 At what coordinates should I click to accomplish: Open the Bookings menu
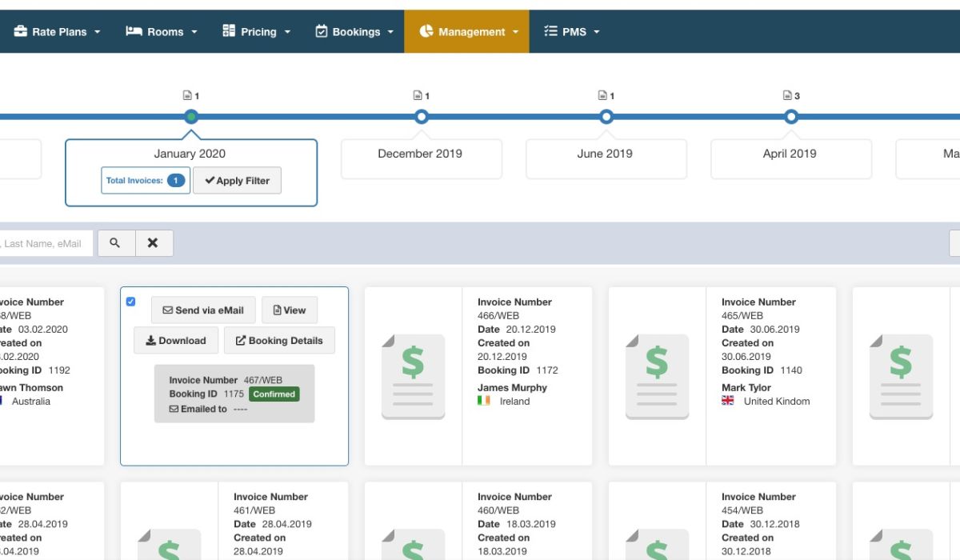tap(354, 32)
